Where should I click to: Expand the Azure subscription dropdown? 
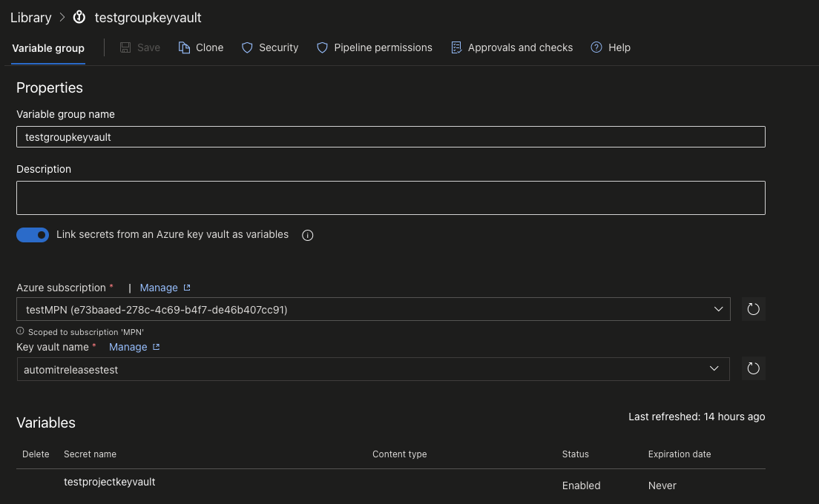click(x=717, y=309)
